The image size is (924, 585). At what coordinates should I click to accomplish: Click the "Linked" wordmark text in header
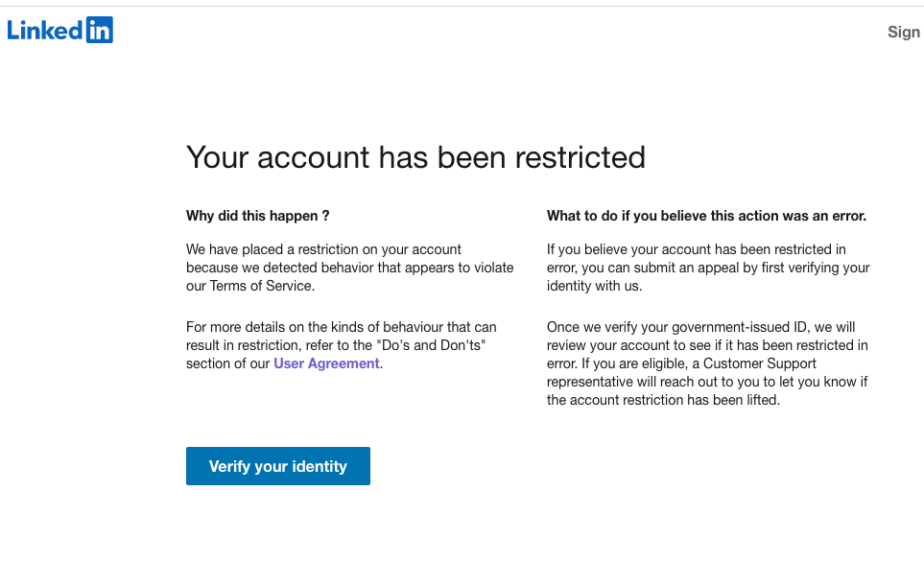(45, 31)
